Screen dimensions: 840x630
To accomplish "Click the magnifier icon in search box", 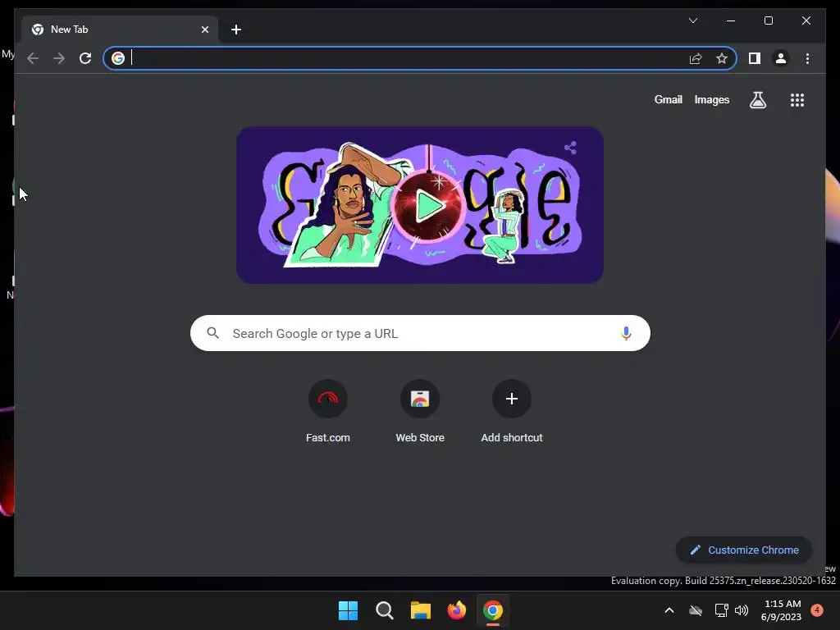I will (x=212, y=333).
